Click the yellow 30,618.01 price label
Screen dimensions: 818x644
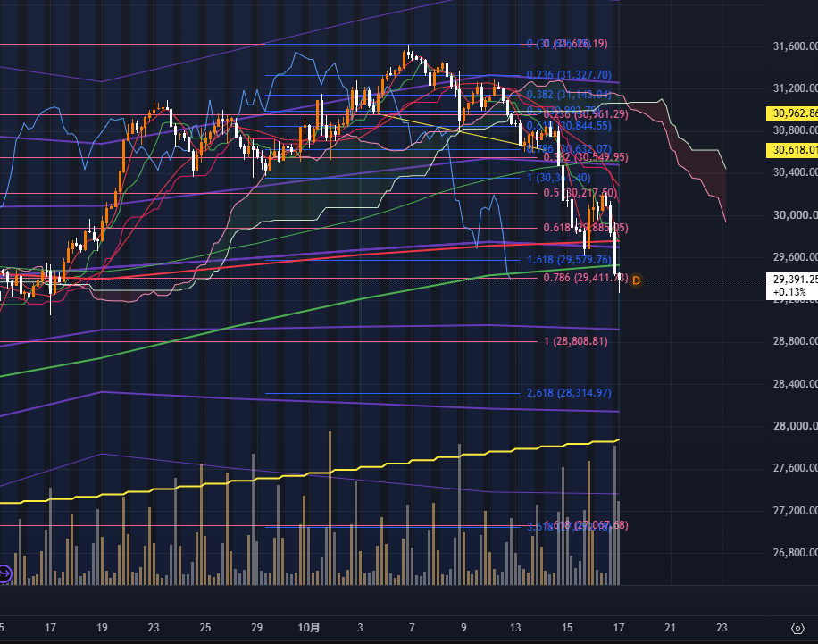click(792, 150)
